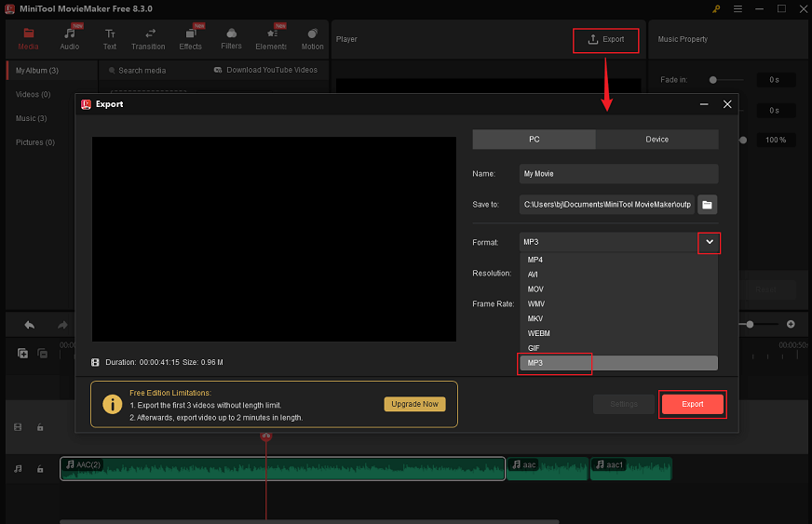
Task: Click the Save to path field
Action: pyautogui.click(x=606, y=205)
